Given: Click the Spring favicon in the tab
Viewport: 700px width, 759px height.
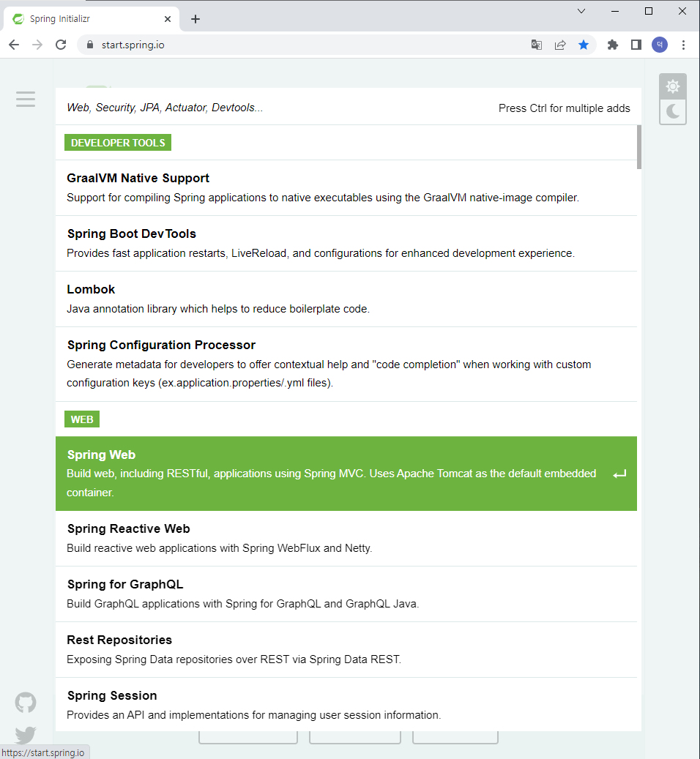Looking at the screenshot, I should tap(18, 19).
